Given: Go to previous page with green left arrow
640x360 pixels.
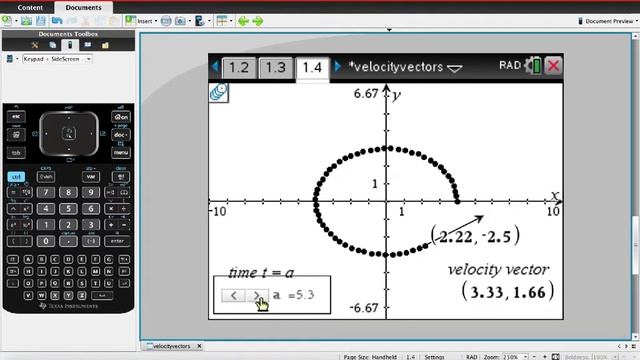Looking at the screenshot, I should point(243,21).
